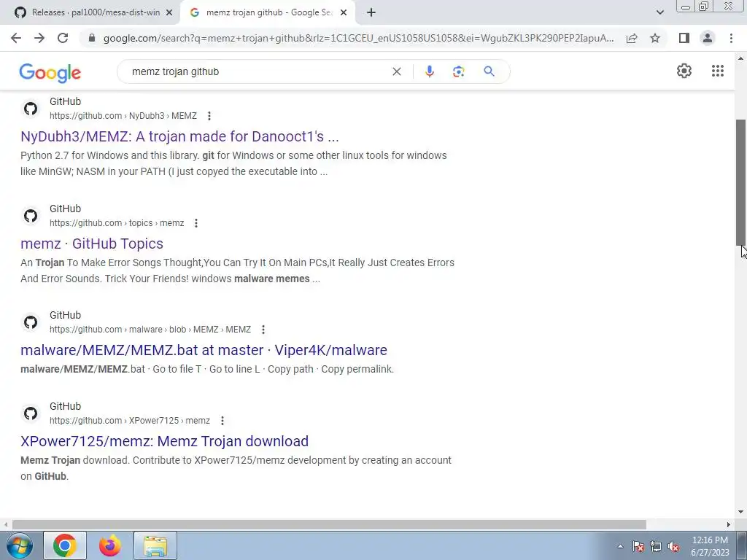Open Windows Explorer from the taskbar
The image size is (747, 560).
[155, 545]
